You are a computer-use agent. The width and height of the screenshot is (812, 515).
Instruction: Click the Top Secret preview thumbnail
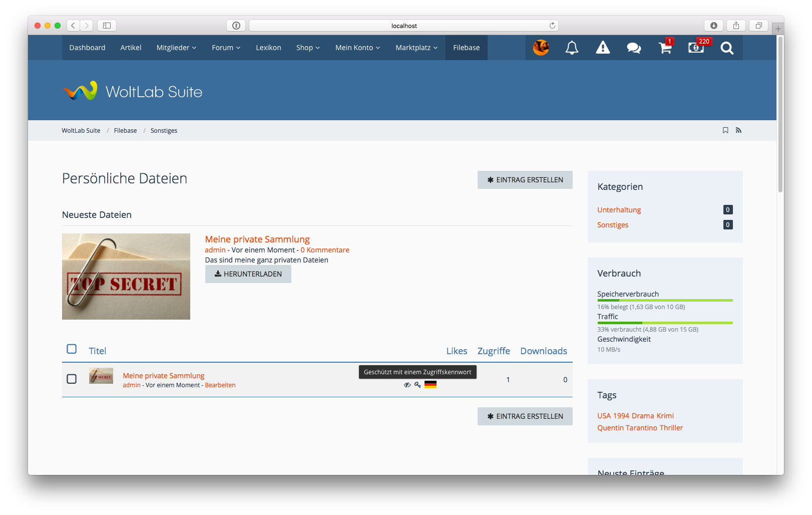coord(126,277)
